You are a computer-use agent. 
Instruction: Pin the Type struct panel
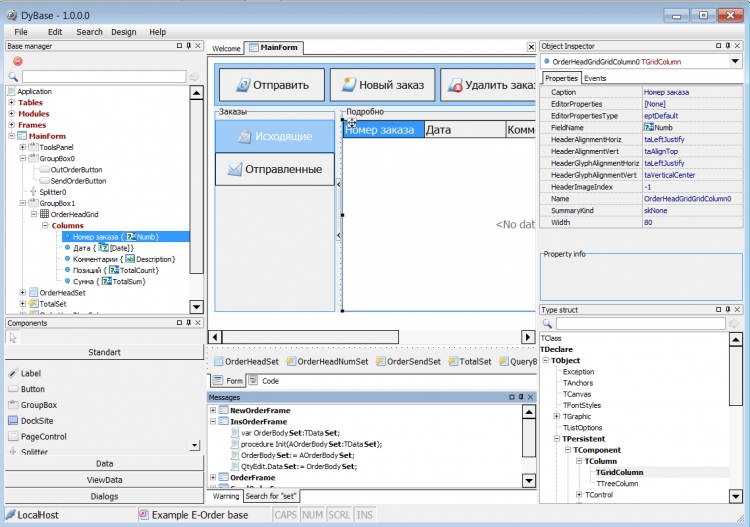tap(728, 310)
